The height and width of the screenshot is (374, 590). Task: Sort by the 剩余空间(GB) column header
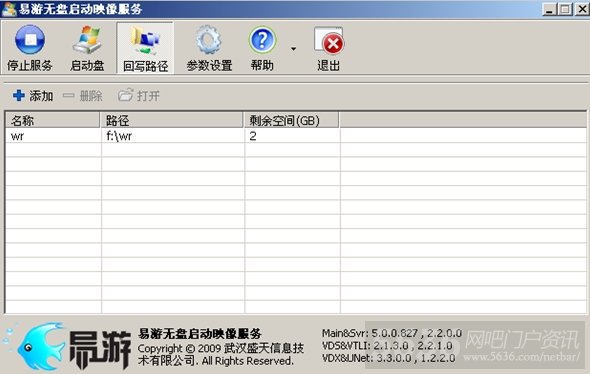pos(291,120)
